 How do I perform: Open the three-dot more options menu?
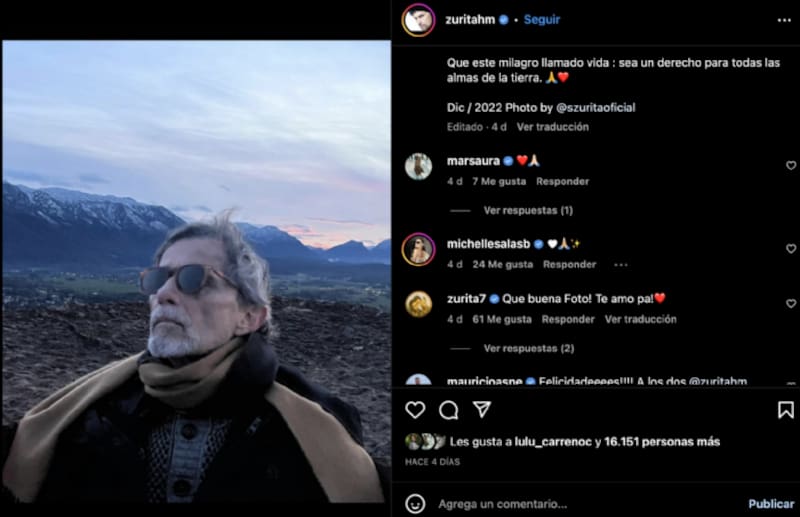point(784,20)
